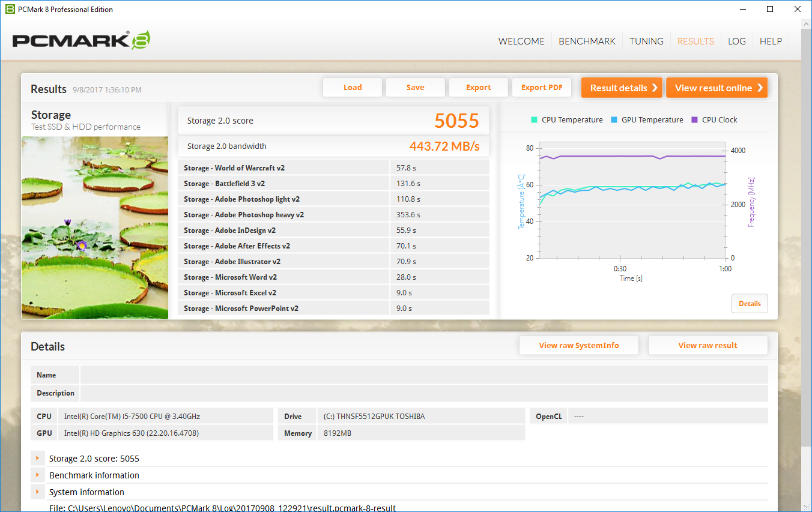Click the PCMark 8 logo
Image resolution: width=812 pixels, height=512 pixels.
pyautogui.click(x=81, y=40)
